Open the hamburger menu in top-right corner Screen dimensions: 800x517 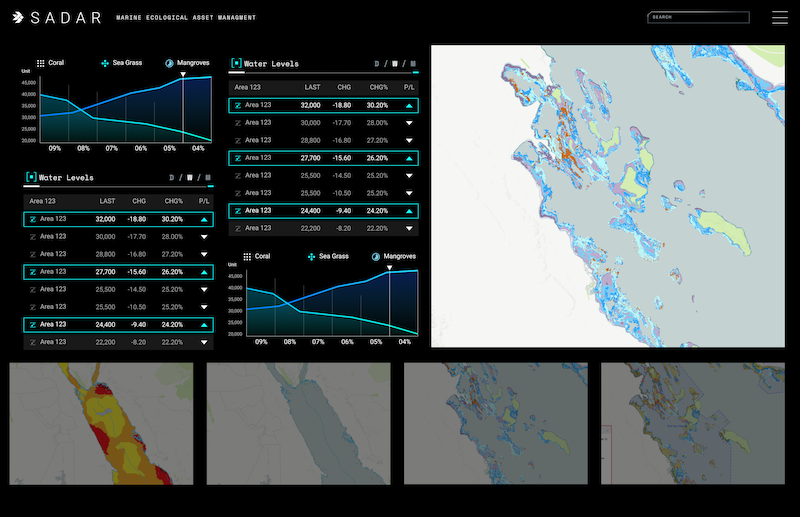coord(779,17)
